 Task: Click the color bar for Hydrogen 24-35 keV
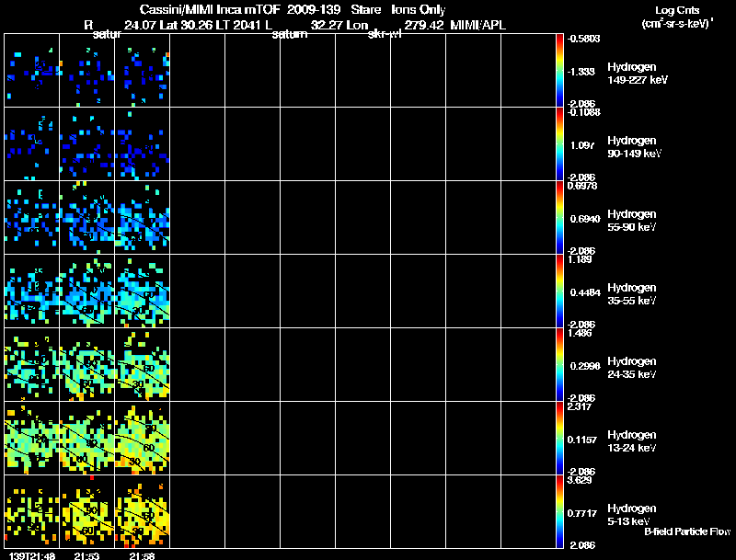click(561, 365)
